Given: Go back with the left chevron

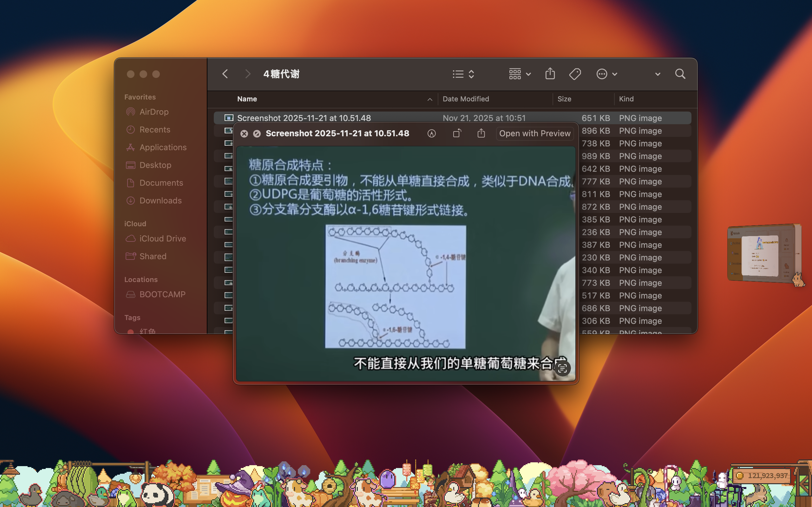Looking at the screenshot, I should (x=225, y=74).
